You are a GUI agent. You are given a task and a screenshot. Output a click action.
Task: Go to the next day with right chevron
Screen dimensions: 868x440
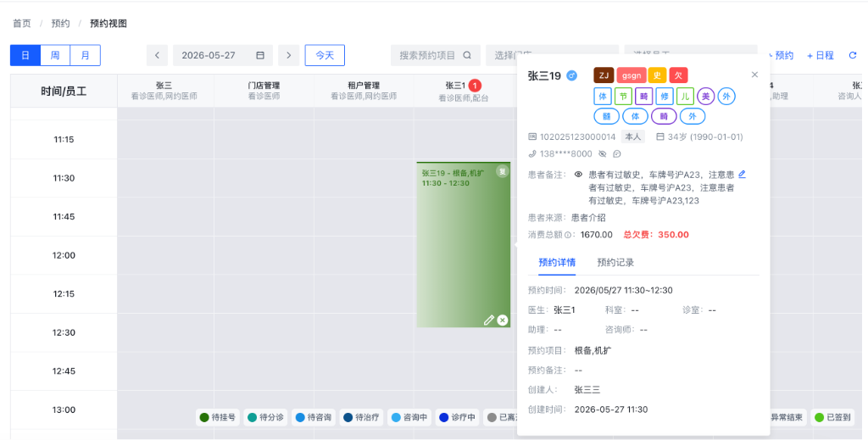[x=288, y=55]
